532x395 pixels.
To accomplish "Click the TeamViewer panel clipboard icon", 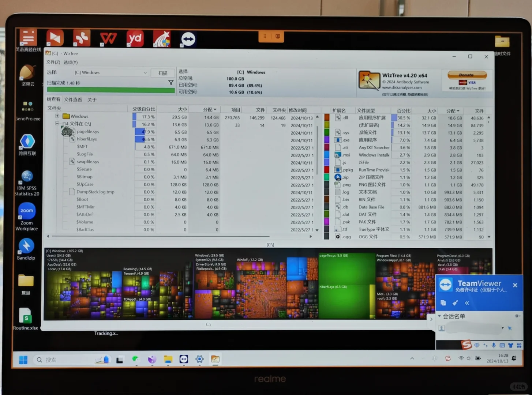I will (x=443, y=303).
